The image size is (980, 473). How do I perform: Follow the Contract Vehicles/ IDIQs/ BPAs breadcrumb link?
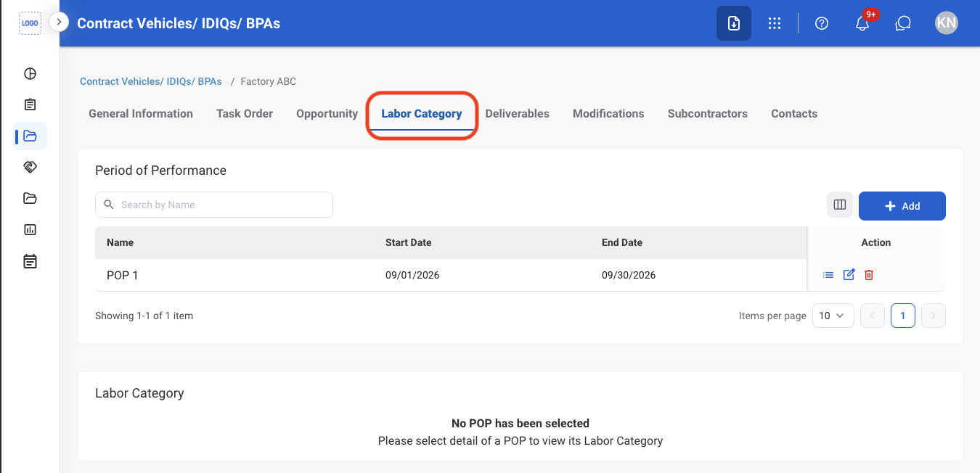(x=151, y=81)
